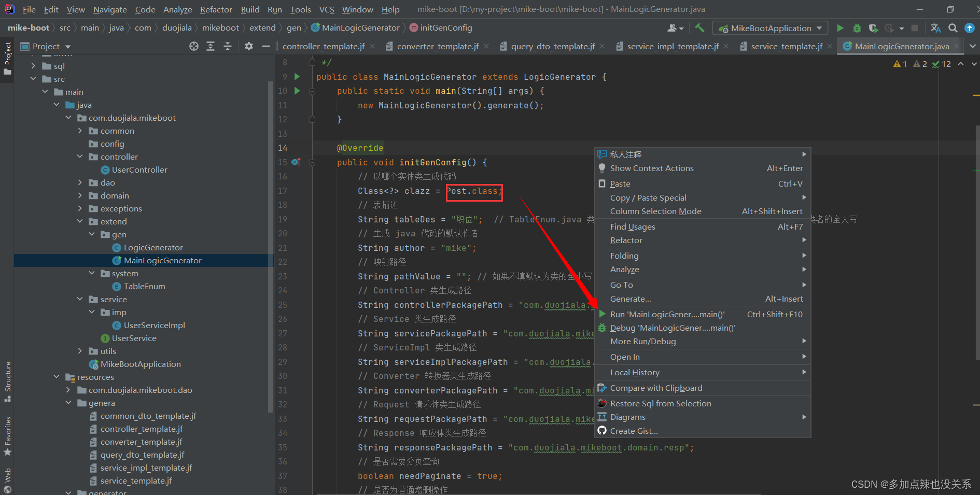
Task: Open the Web tool window side tab
Action: (x=7, y=480)
